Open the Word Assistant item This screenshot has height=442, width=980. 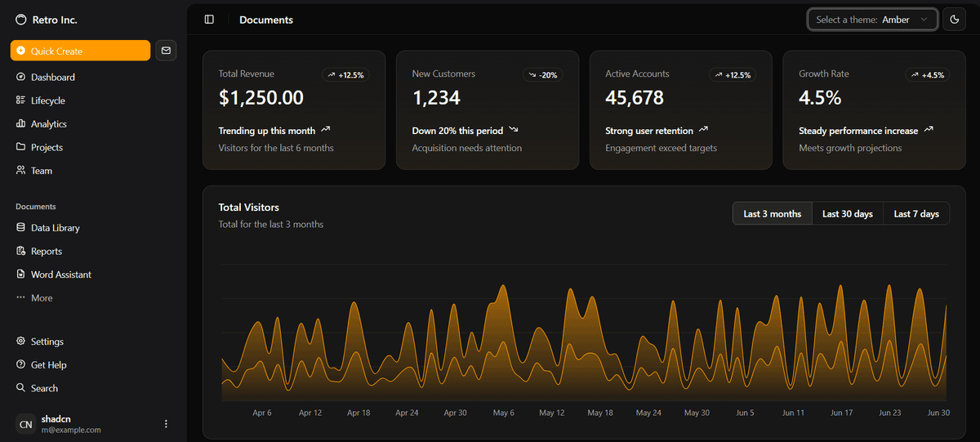tap(61, 275)
